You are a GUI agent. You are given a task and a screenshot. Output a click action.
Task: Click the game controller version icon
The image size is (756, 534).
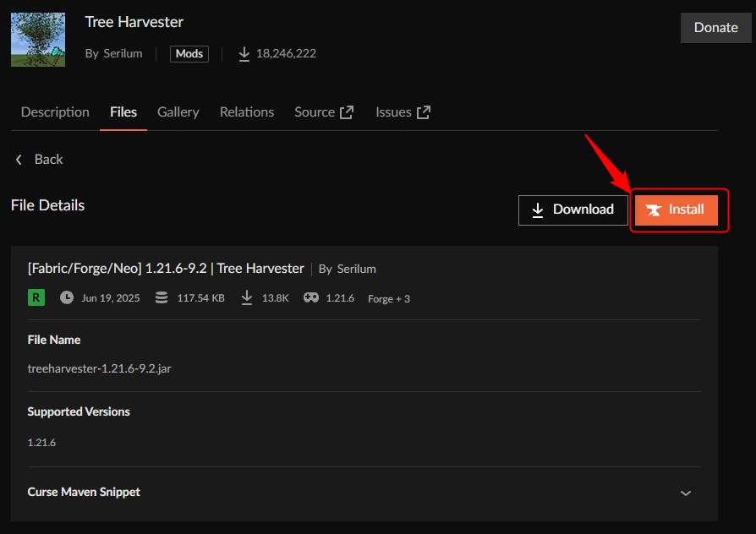click(311, 297)
